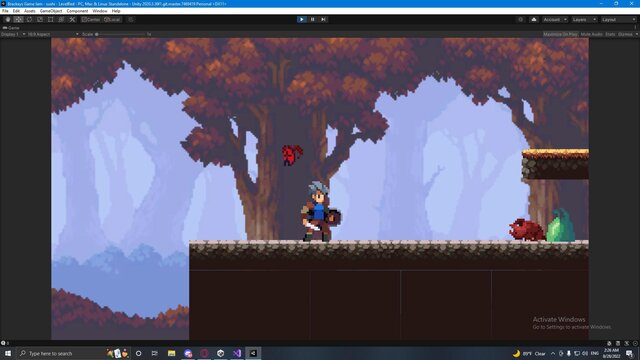Open the custom editor tools icon
Viewport: 640px width, 360px height.
point(72,20)
